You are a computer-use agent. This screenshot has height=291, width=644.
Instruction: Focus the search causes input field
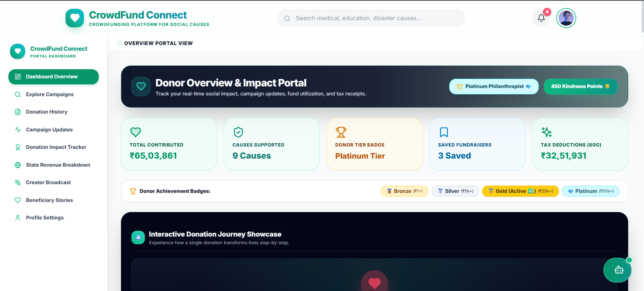[x=371, y=18]
